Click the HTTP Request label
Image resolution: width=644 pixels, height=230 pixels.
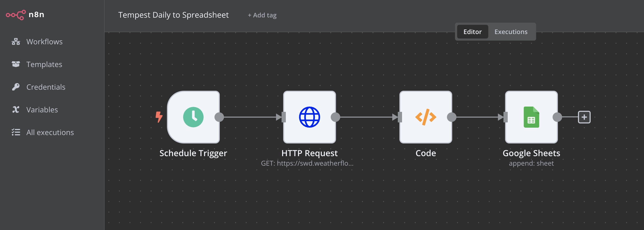pos(310,153)
